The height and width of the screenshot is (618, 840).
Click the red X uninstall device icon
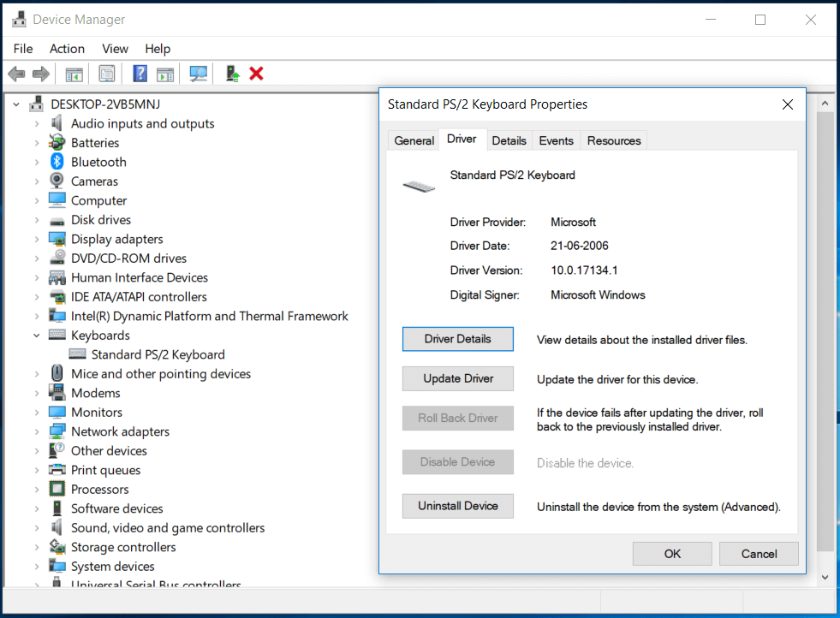(257, 74)
